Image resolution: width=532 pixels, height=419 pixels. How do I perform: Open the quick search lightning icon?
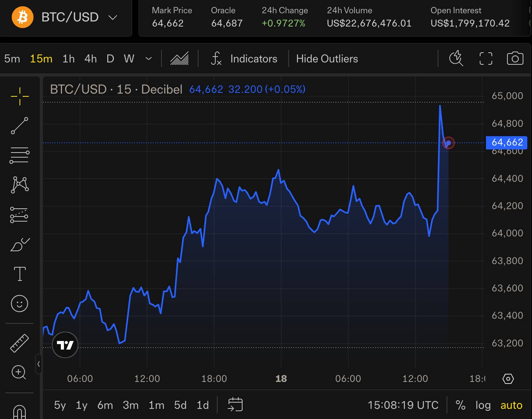coord(456,59)
